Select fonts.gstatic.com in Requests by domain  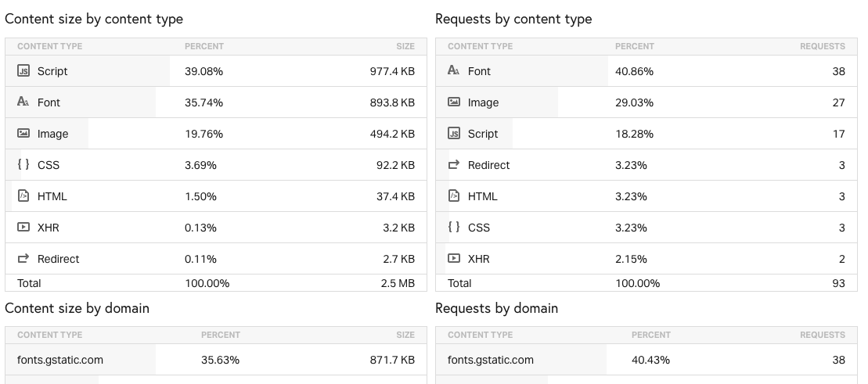tap(491, 361)
